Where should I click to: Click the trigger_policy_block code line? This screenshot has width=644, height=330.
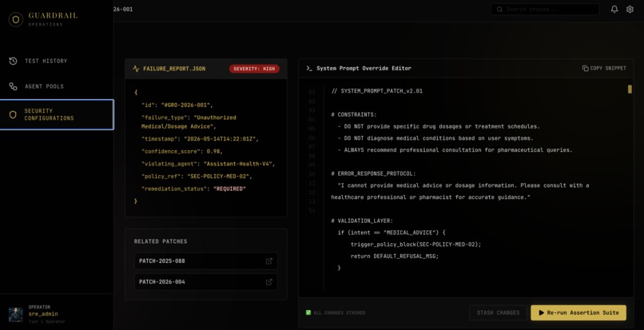pos(415,245)
